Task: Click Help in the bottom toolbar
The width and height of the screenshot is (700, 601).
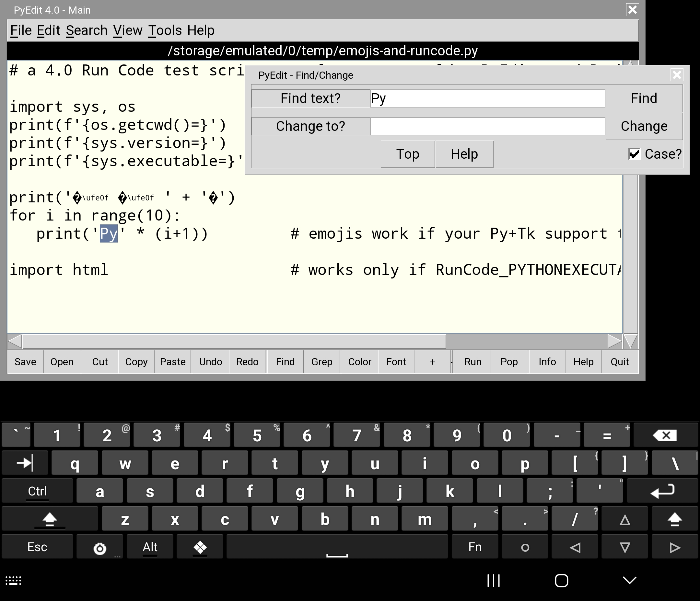Action: coord(583,362)
